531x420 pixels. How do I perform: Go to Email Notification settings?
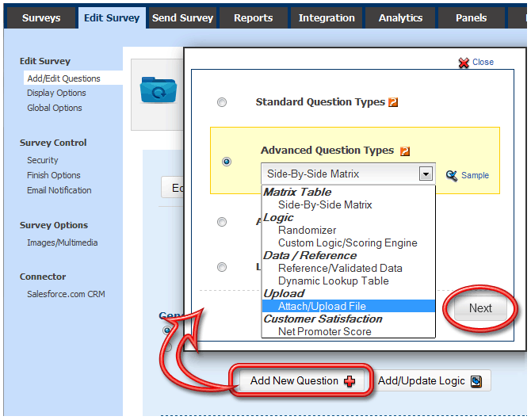[59, 190]
